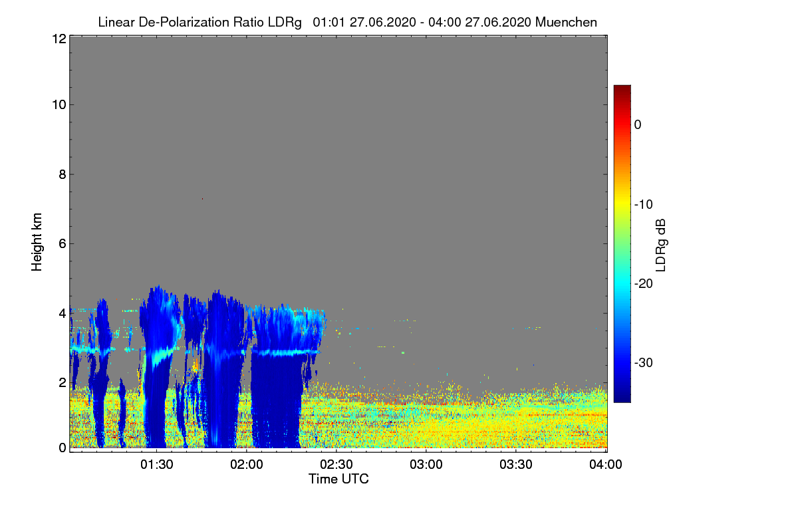
Task: Click the plot title 'Linear De-Polarization Ratio LDRg'
Action: [x=199, y=22]
